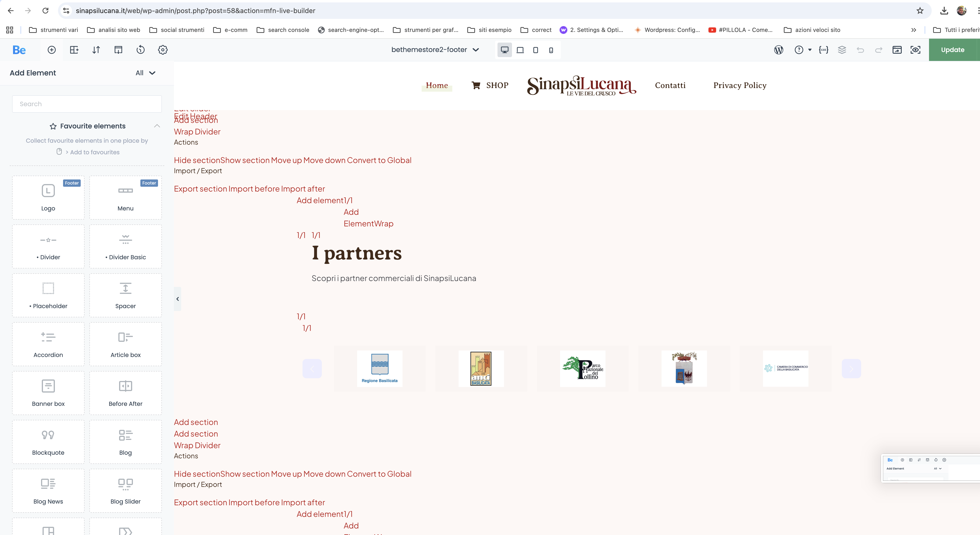Open builder settings gear icon

163,50
